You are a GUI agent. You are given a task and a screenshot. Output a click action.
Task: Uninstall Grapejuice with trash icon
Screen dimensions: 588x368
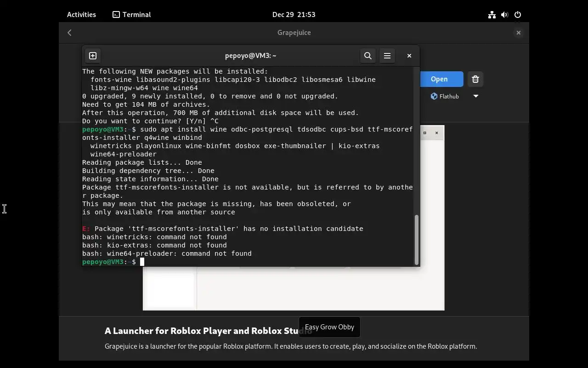pos(475,79)
